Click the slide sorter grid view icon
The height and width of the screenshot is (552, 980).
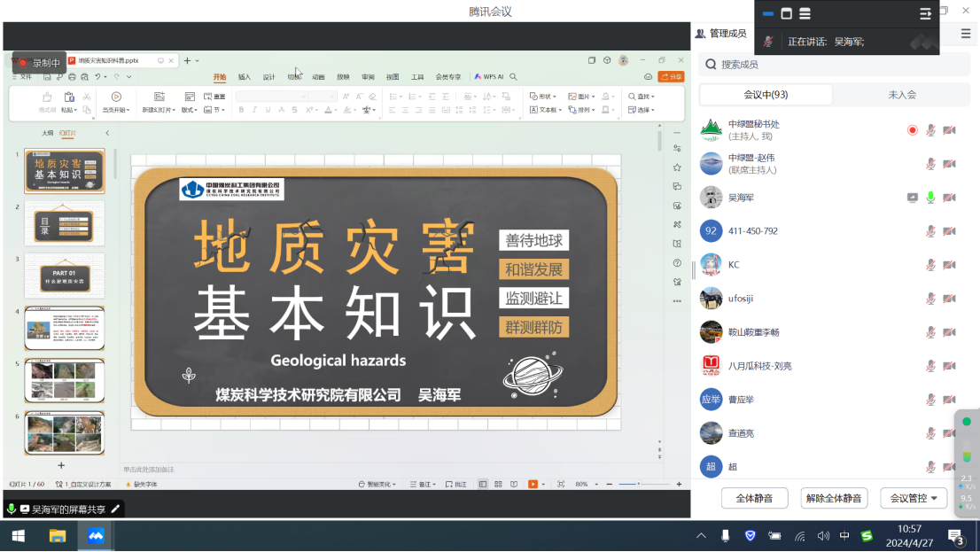498,485
